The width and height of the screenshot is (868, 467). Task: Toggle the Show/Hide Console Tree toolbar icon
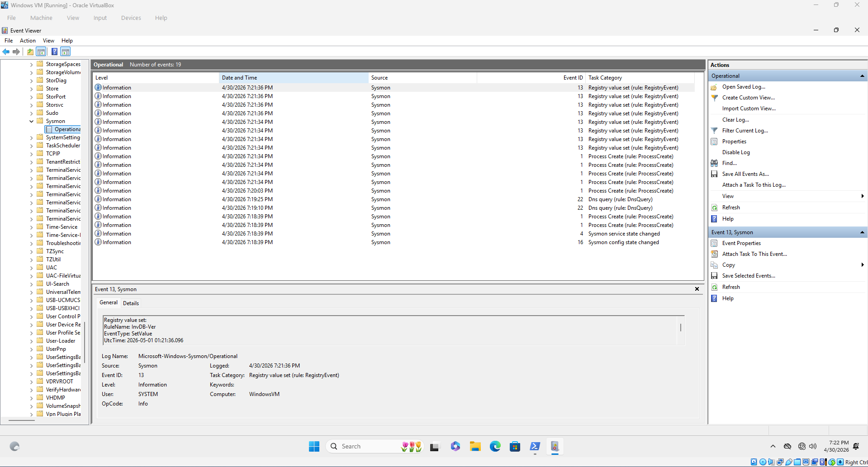(x=41, y=52)
